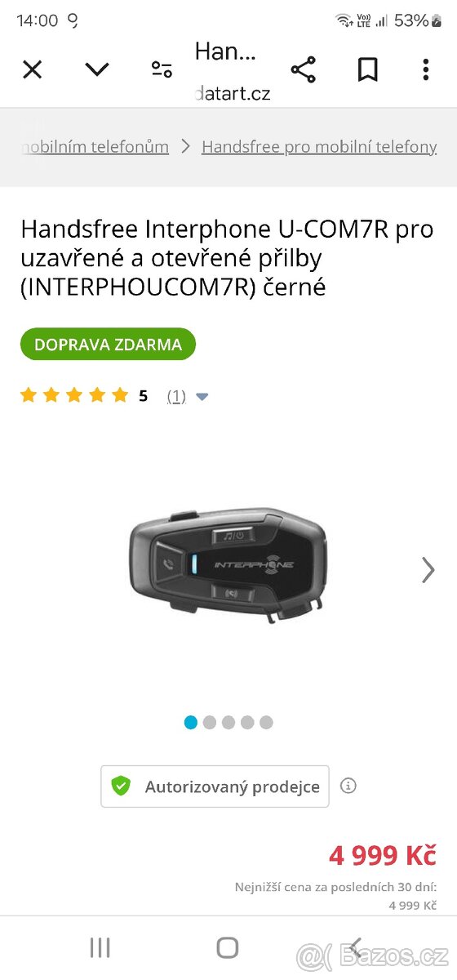Open Android recent apps button

[100, 947]
